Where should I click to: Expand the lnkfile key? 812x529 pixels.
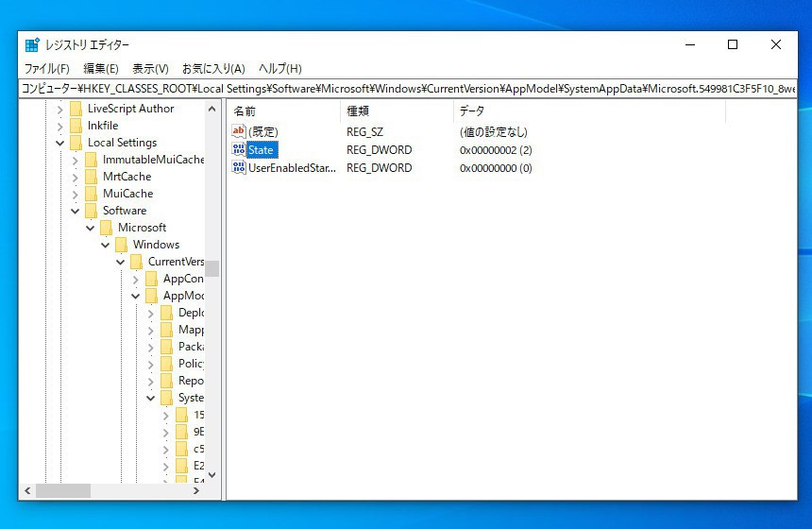[x=60, y=127]
